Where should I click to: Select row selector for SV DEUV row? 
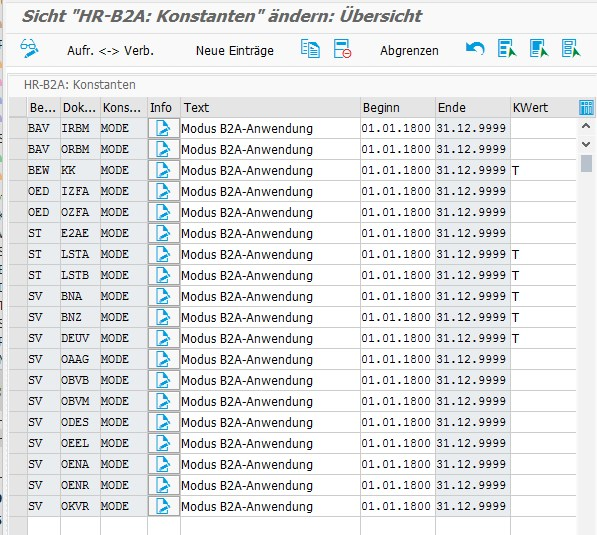point(18,338)
